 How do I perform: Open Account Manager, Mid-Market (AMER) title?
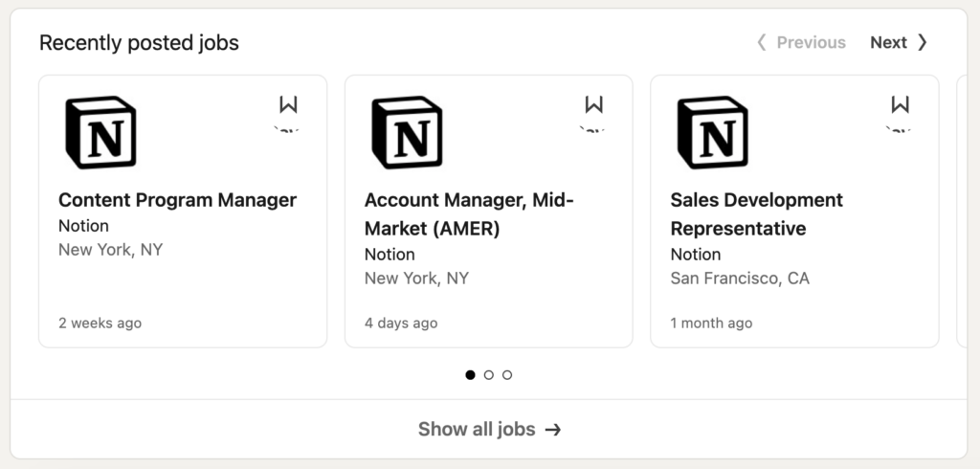[x=469, y=214]
